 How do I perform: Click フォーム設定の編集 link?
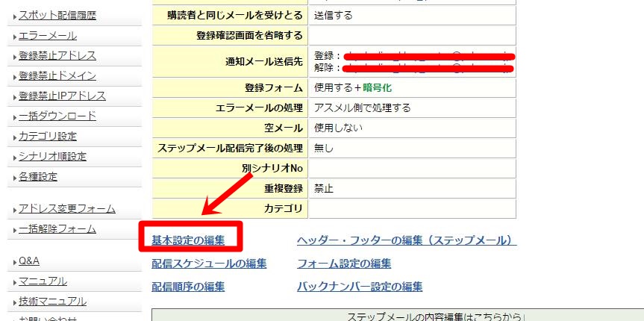pos(344,264)
